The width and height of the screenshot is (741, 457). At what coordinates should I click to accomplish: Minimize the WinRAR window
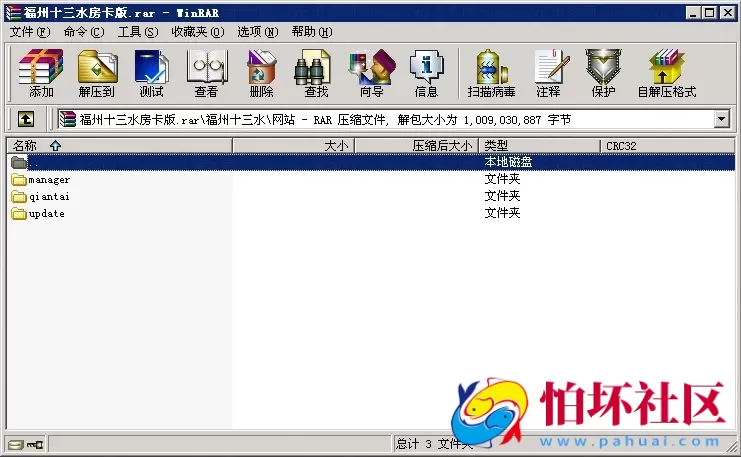point(693,13)
